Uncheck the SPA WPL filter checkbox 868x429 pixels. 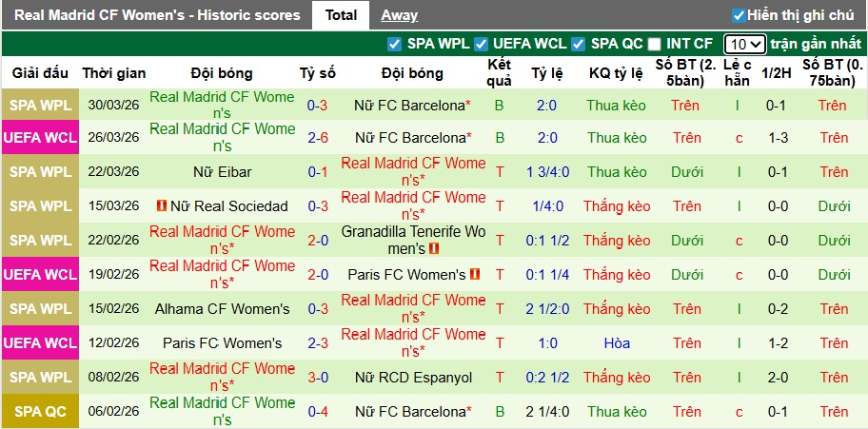pyautogui.click(x=396, y=44)
